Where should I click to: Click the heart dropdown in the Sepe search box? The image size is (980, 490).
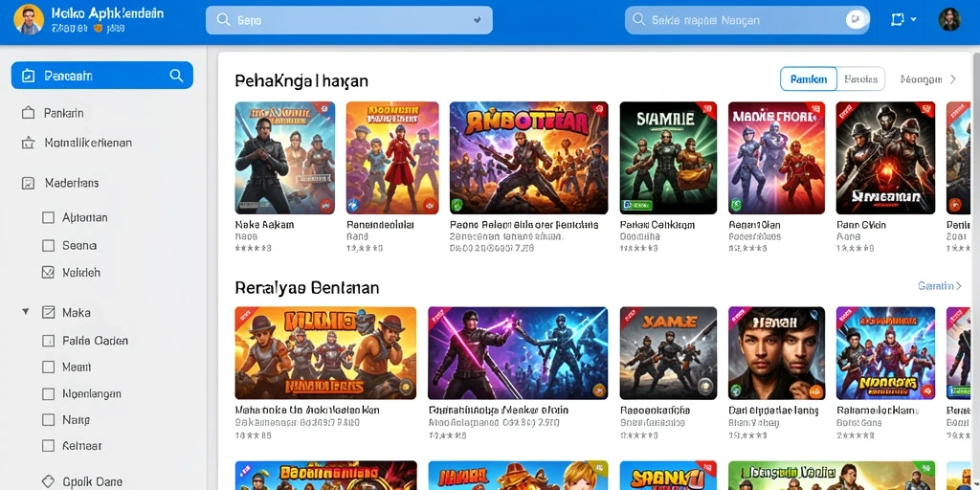pos(478,20)
